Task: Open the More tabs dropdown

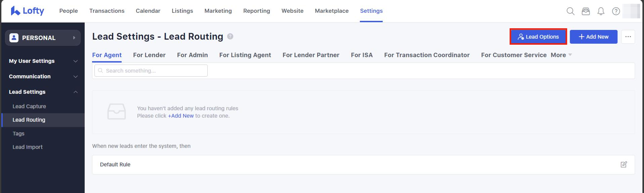Action: point(561,55)
